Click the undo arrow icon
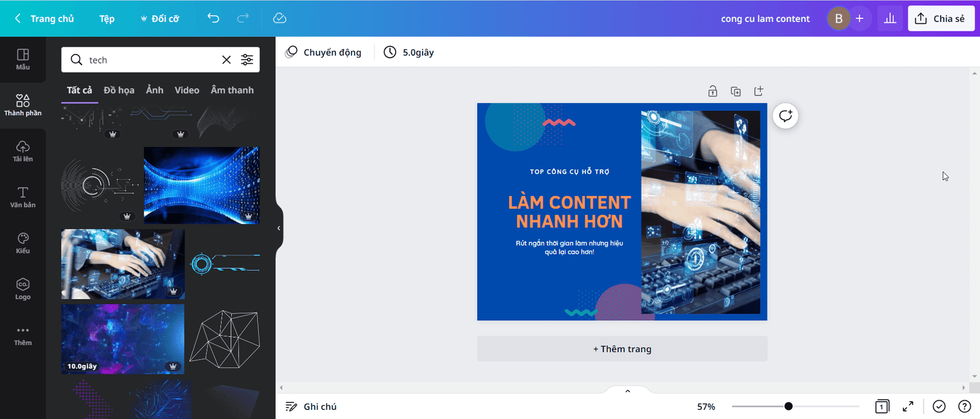This screenshot has height=419, width=980. [213, 18]
